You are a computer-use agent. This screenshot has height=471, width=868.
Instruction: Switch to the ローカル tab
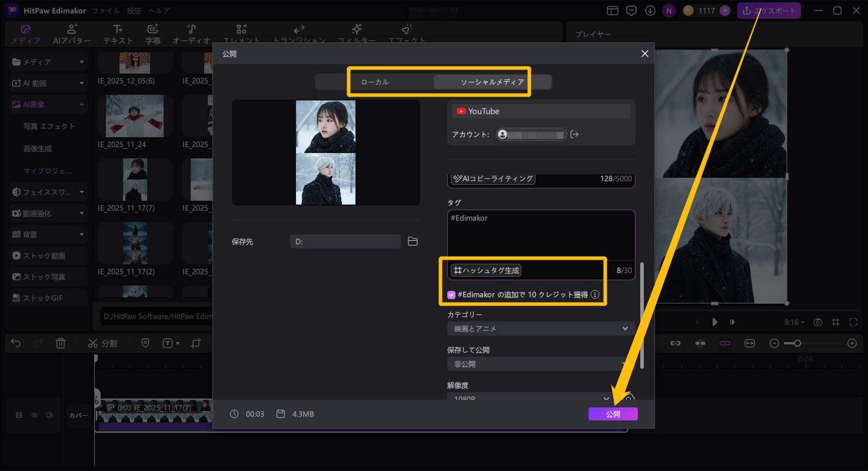coord(375,82)
